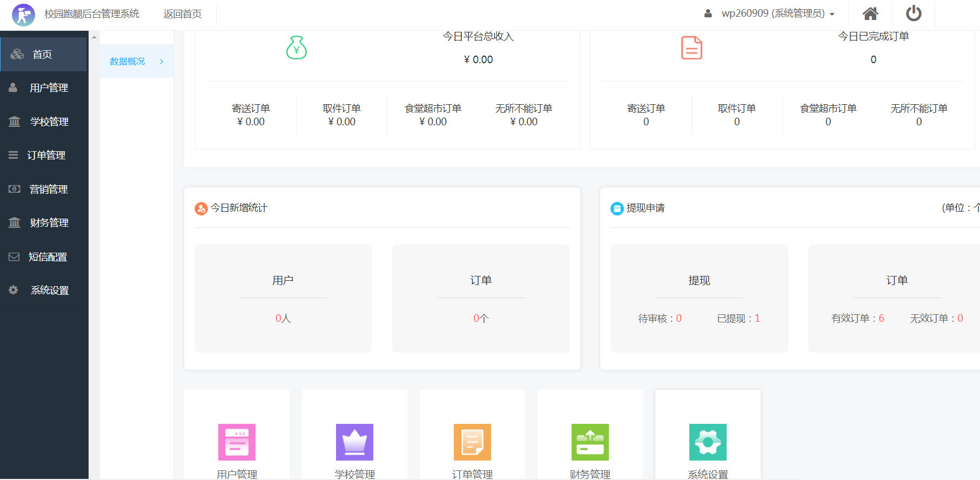Click 寄送订单 label in completed orders card

pyautogui.click(x=646, y=109)
